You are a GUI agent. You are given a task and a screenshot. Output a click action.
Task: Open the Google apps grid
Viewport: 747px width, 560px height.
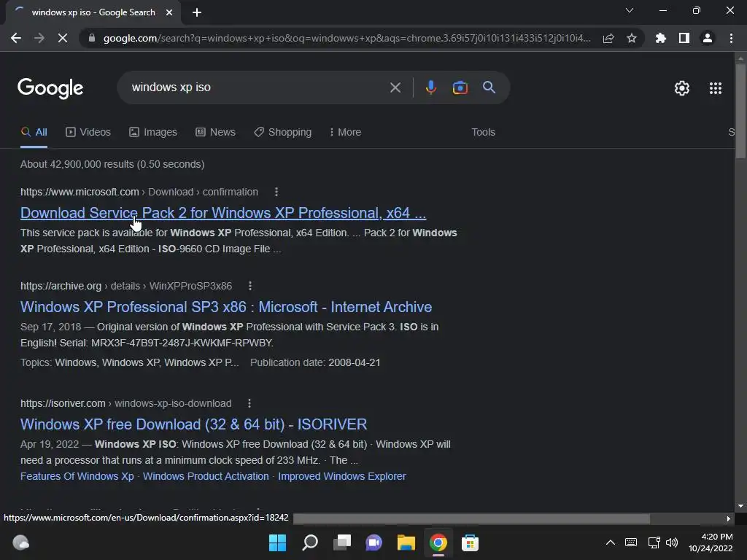coord(716,88)
